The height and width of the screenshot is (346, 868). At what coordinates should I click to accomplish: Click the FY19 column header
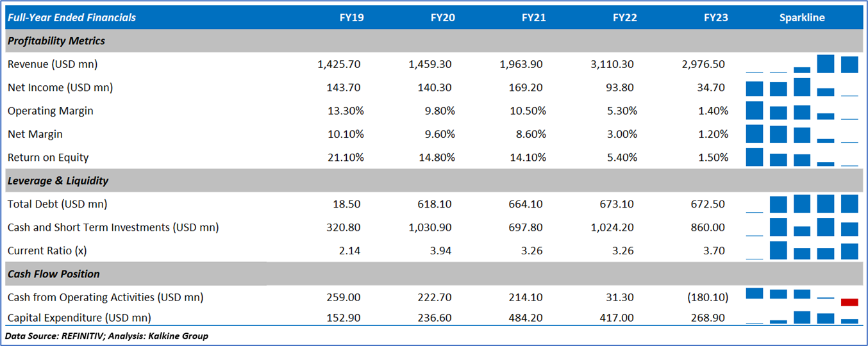click(x=351, y=18)
